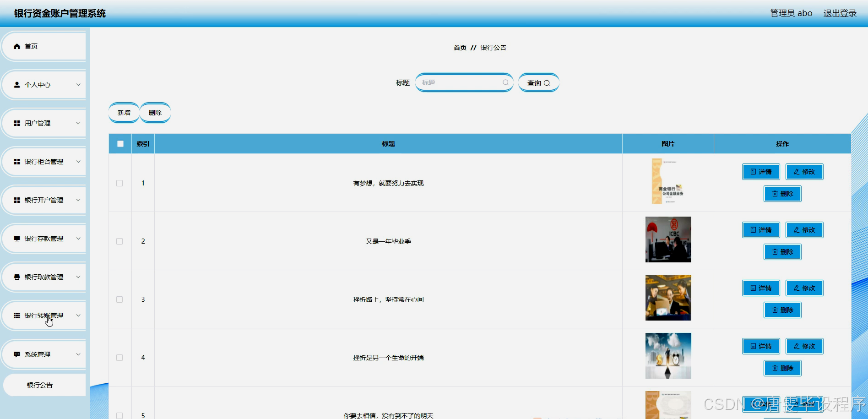
Task: Click 修改 for row 1 有梦想
Action: pyautogui.click(x=804, y=172)
